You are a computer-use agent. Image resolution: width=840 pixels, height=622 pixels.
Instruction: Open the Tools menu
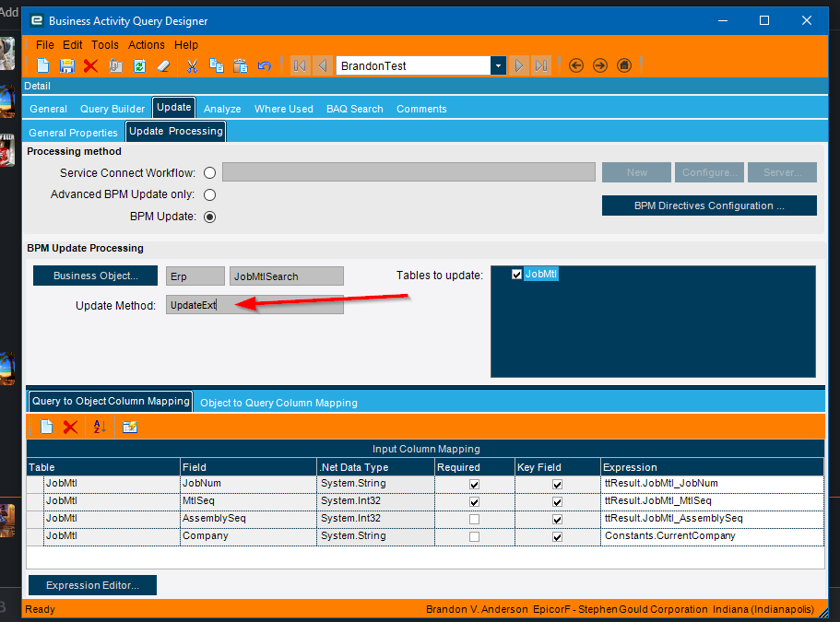[105, 45]
